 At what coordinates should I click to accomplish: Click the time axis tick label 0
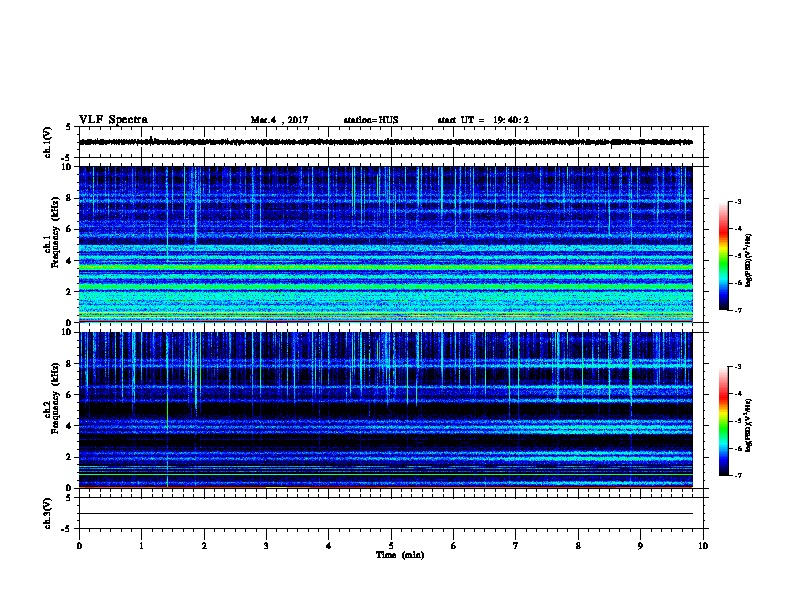79,546
